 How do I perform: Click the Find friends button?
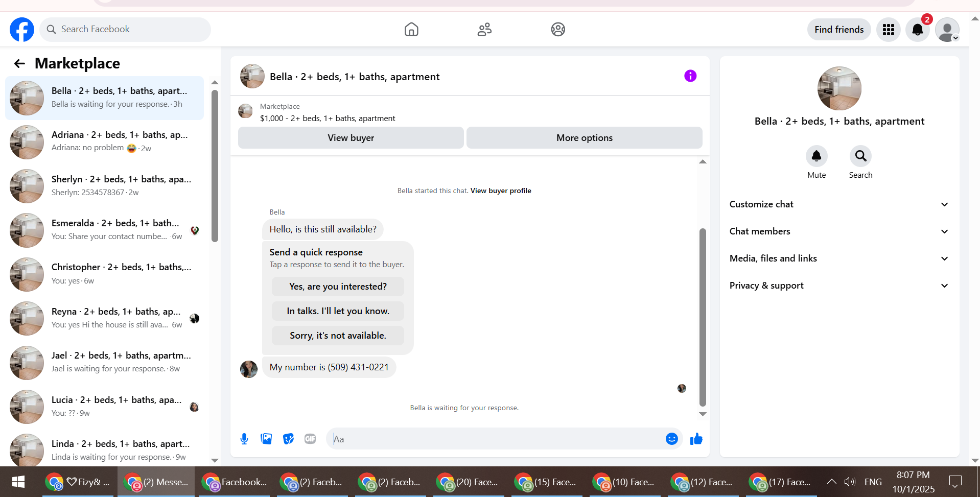pyautogui.click(x=839, y=30)
